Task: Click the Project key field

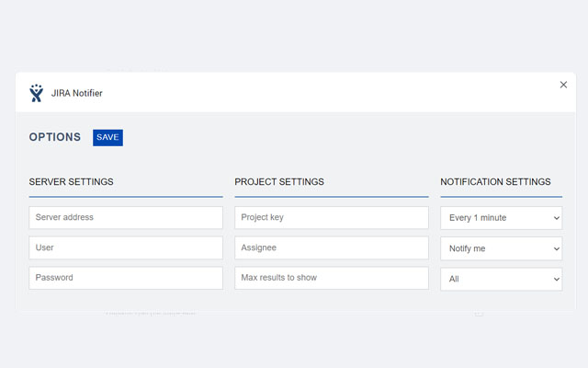Action: [332, 217]
